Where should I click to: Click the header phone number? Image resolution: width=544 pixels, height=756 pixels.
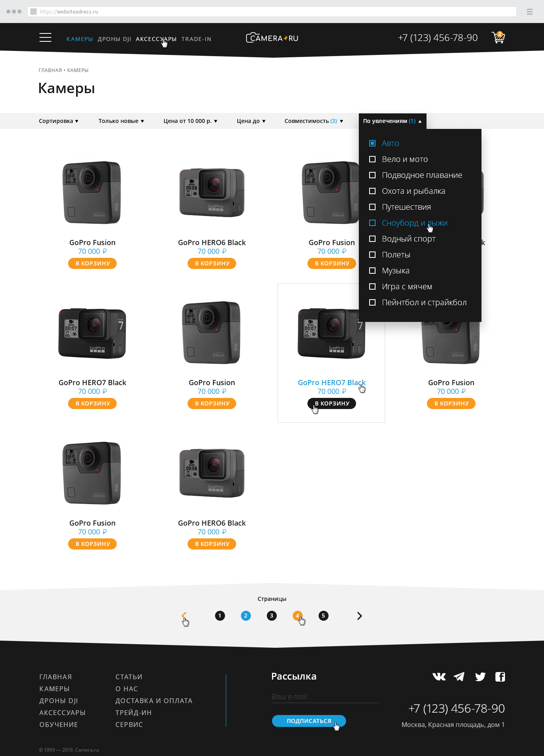[438, 38]
